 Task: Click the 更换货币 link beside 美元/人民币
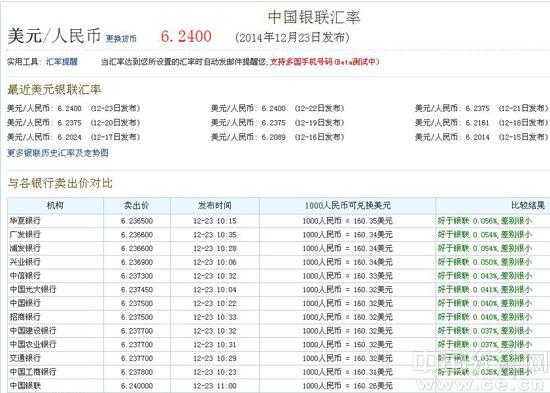point(121,38)
